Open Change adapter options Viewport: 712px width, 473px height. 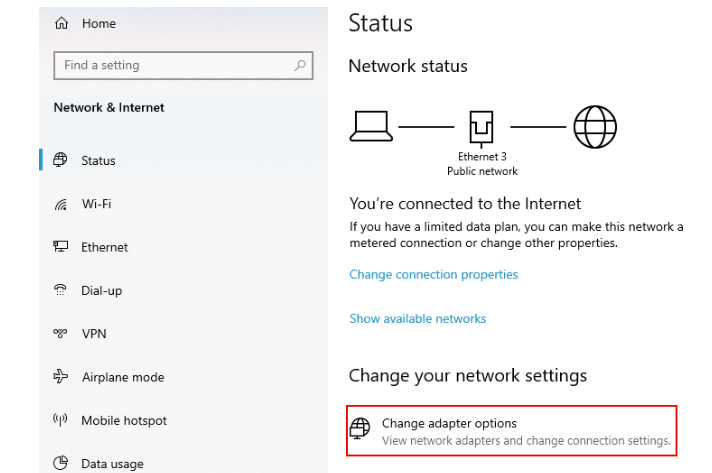point(512,431)
